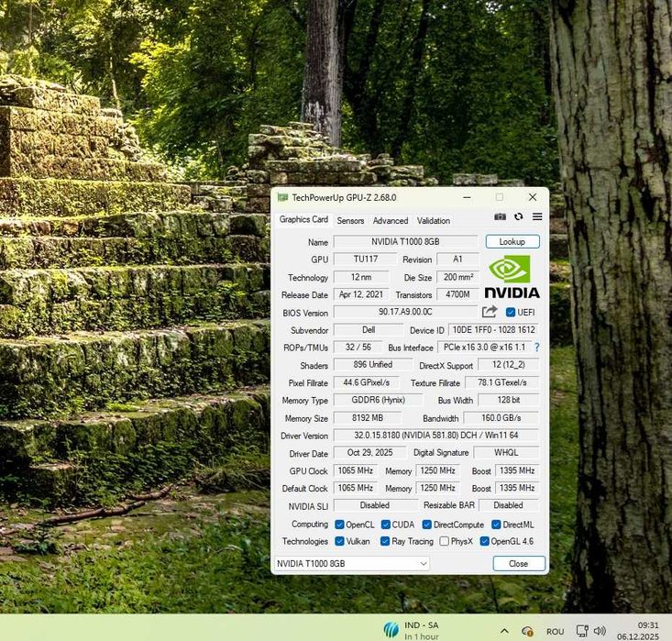Image resolution: width=672 pixels, height=641 pixels.
Task: Minimize the GPU-Z window
Action: 468,197
